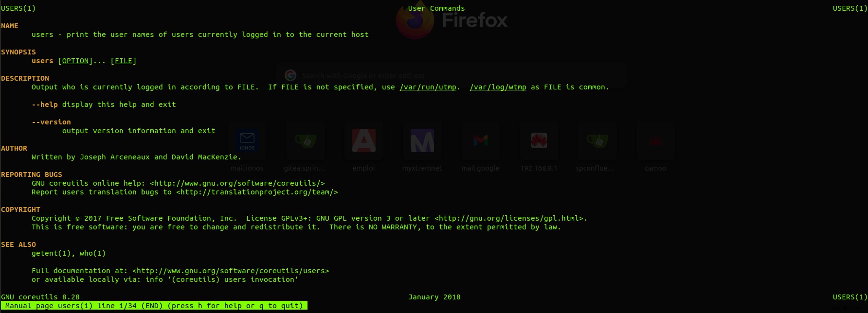Click the SEE ALSO section heading
The image size is (868, 313).
[18, 244]
